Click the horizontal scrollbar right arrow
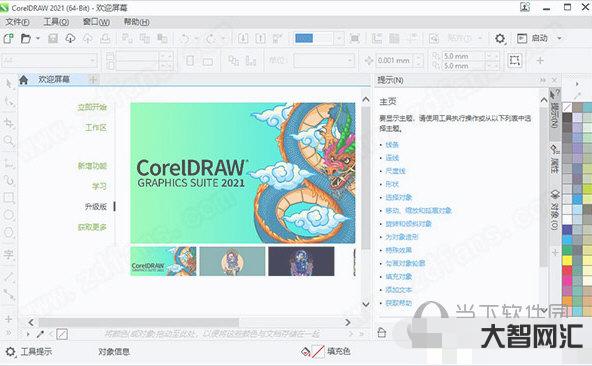Viewport: 592px width, 366px height. 348,322
